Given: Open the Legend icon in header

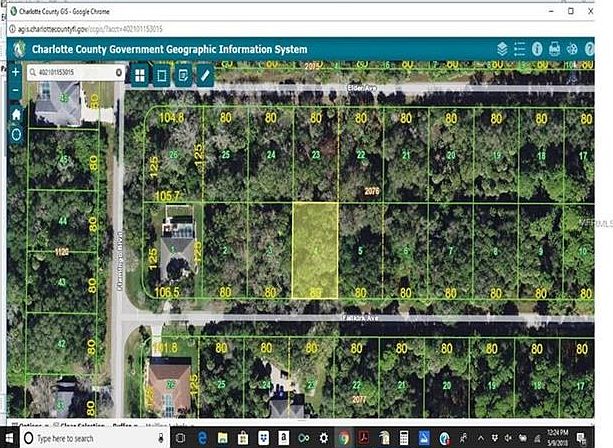Looking at the screenshot, I should (520, 49).
